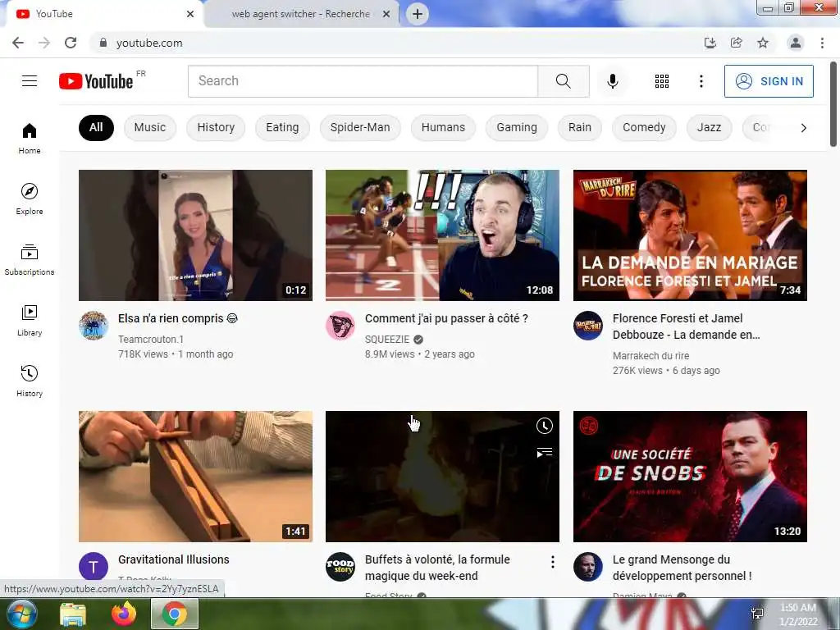
Task: Open SQUEEZIE channel avatar
Action: coord(340,325)
